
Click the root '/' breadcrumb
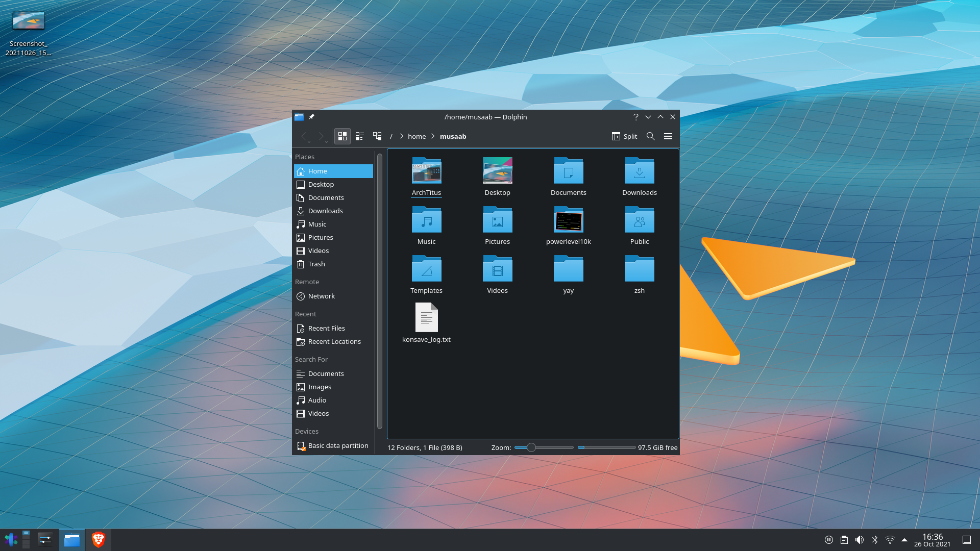(x=391, y=136)
